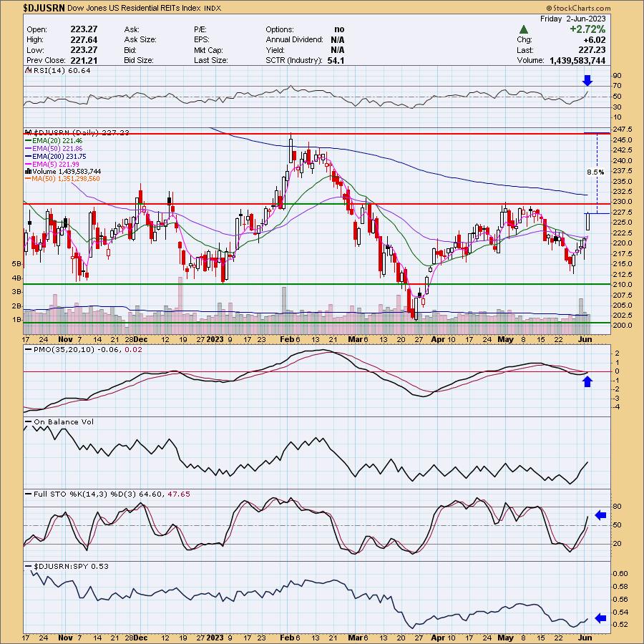Click the Prev Close value 221.21
Screen dimensions: 644x644
(84, 60)
